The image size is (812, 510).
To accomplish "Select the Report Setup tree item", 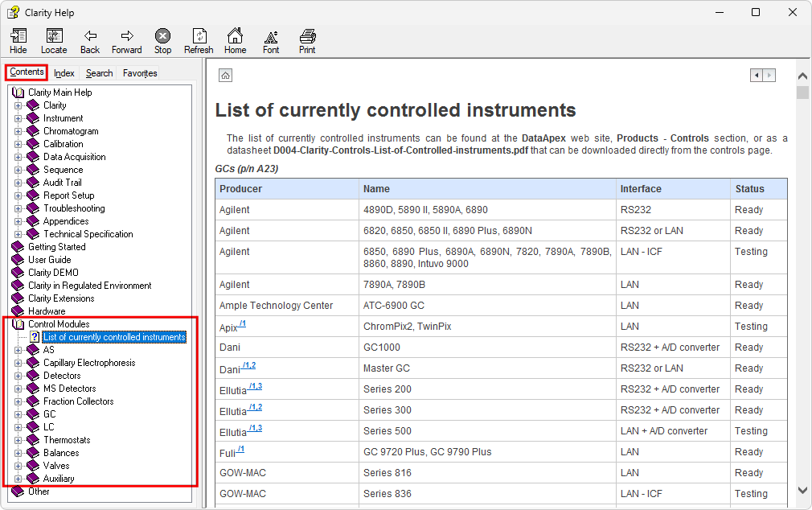I will pos(69,195).
